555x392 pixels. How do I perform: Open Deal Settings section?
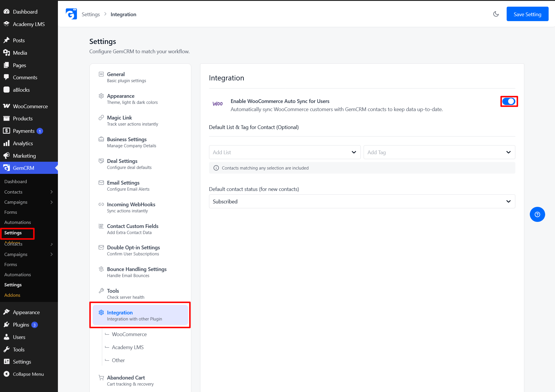(x=140, y=164)
